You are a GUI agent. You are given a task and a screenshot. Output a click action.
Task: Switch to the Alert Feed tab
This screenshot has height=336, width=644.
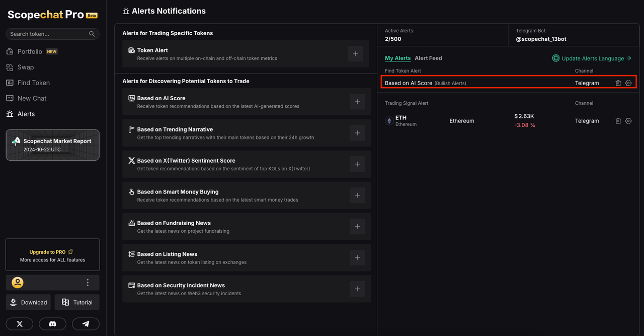click(x=428, y=58)
